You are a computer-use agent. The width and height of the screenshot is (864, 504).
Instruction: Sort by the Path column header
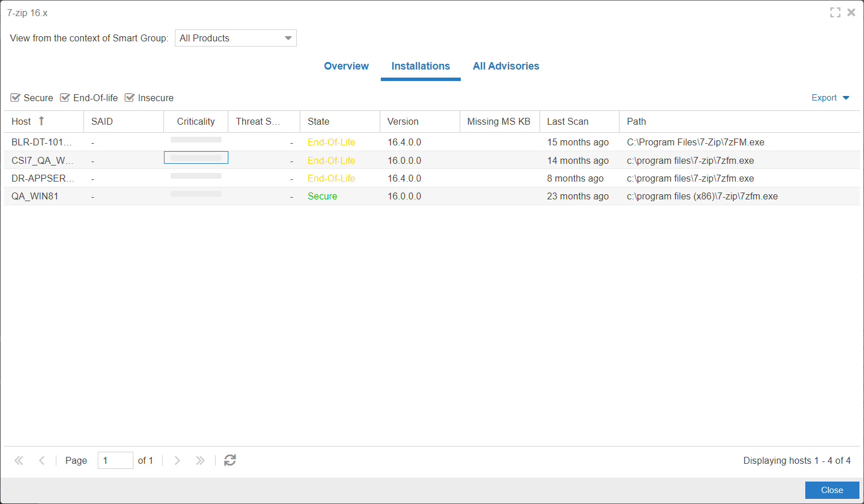(x=740, y=121)
